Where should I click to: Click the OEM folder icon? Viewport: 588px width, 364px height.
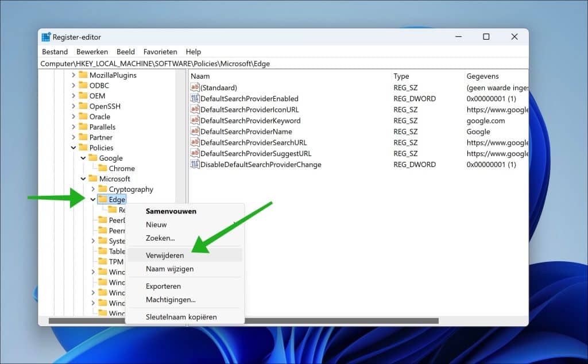(x=83, y=95)
